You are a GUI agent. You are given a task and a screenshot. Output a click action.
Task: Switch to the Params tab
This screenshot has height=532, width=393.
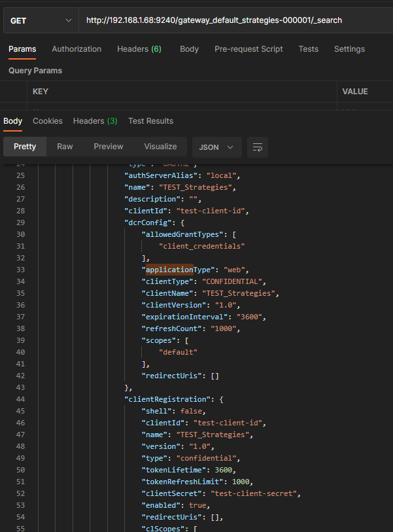[22, 49]
